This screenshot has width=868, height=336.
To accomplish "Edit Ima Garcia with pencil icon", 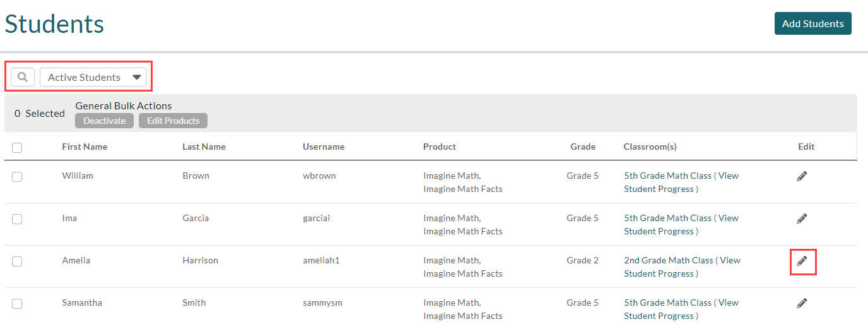I will (x=802, y=219).
